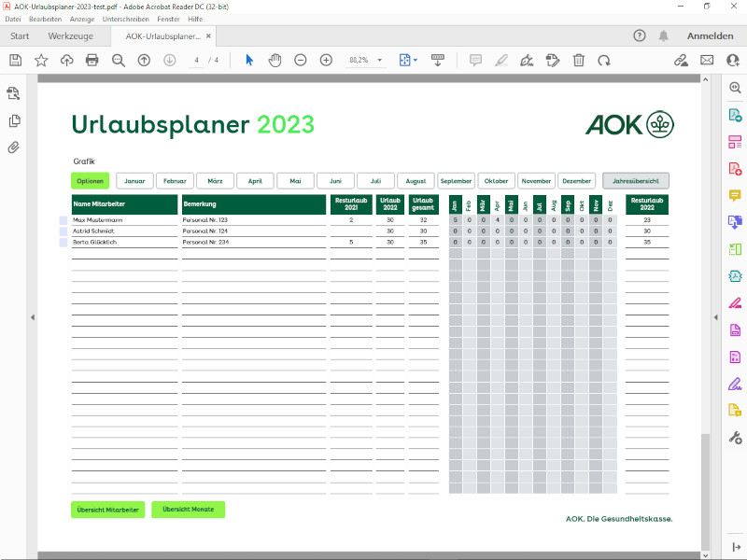Viewport: 747px width, 560px height.
Task: Send file by email envelope icon
Action: point(707,60)
